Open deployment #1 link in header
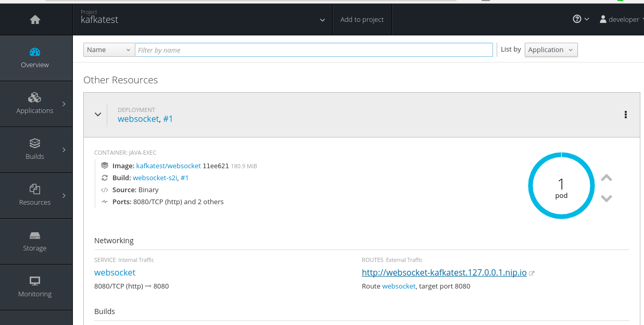This screenshot has height=325, width=644. (x=168, y=119)
